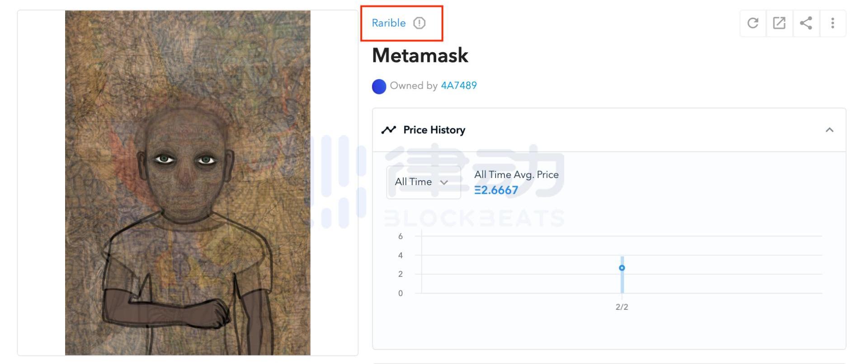
Task: Click the Price History trend-line icon
Action: pyautogui.click(x=388, y=130)
